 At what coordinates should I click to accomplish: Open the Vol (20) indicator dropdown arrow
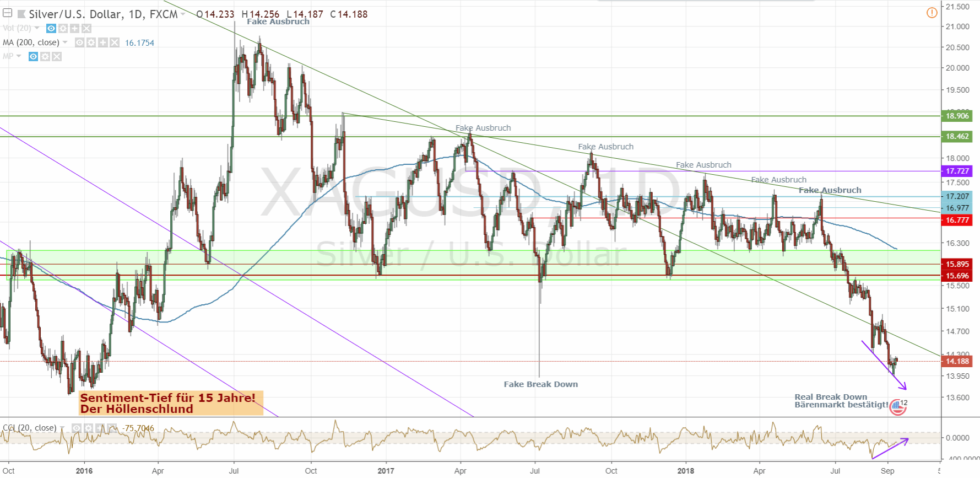pyautogui.click(x=37, y=28)
